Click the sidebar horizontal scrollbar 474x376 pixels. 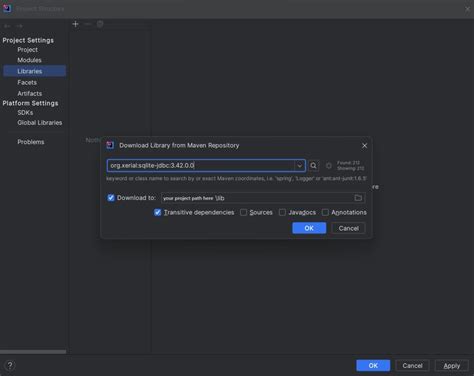[x=33, y=352]
